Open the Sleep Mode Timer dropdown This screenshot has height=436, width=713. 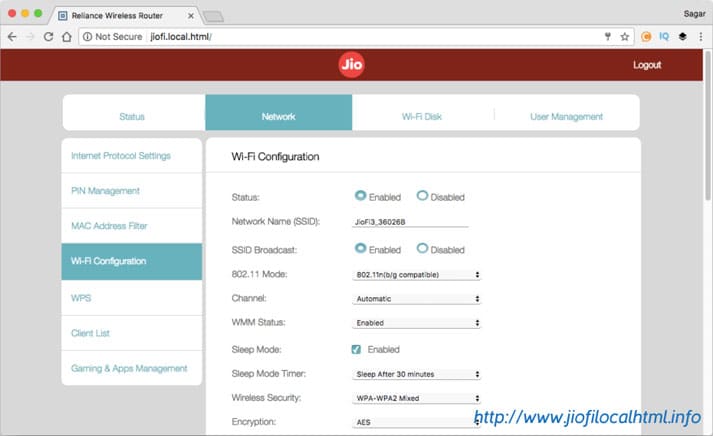pos(416,374)
